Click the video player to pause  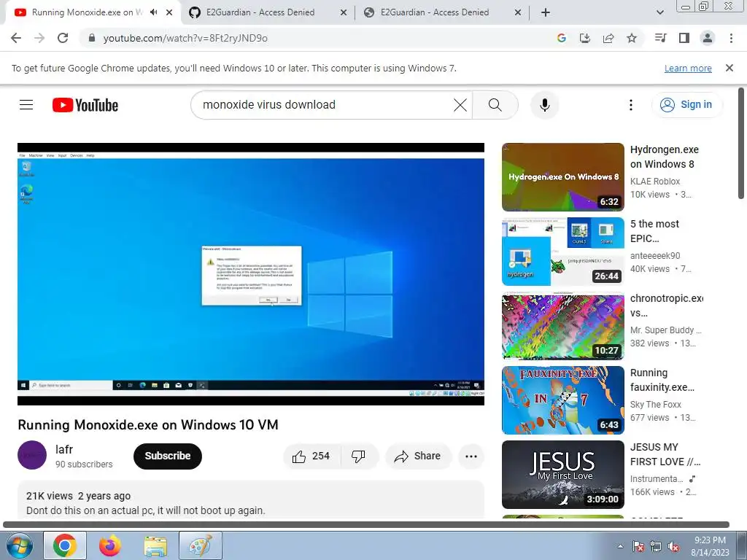[251, 274]
